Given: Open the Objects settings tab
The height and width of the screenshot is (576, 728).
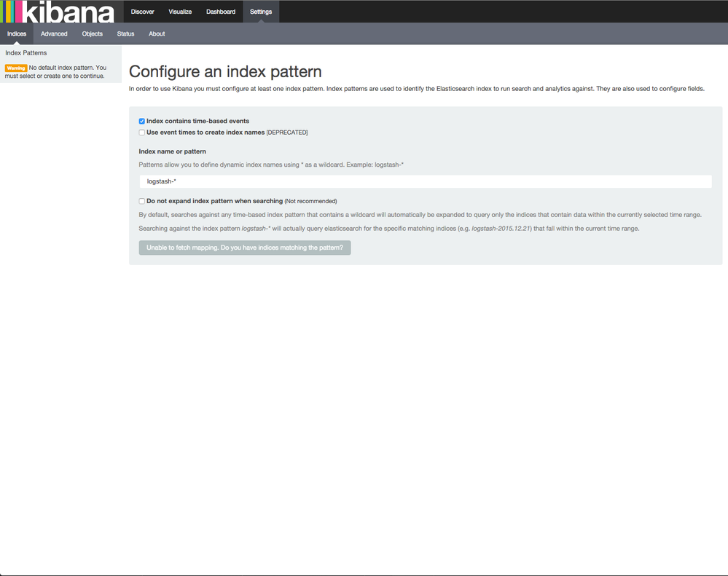Looking at the screenshot, I should tap(92, 33).
